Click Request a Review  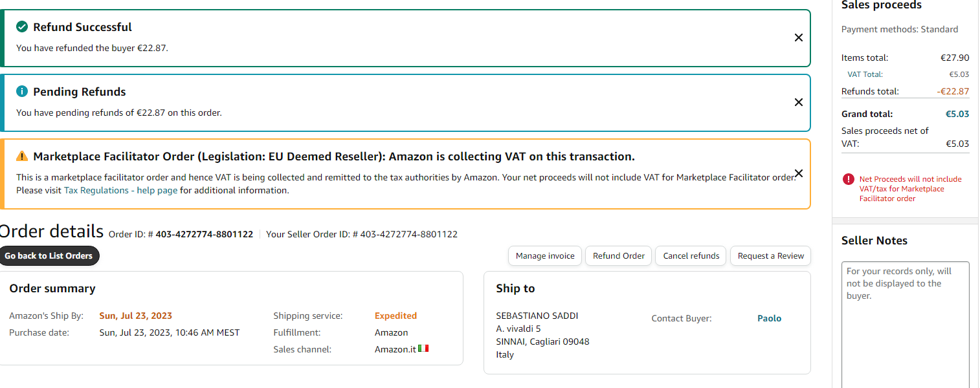coord(770,256)
